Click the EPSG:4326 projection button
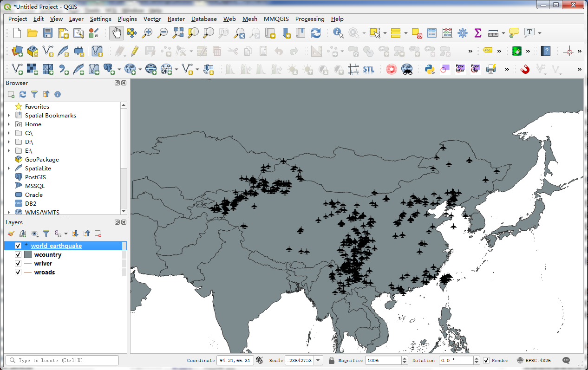The width and height of the screenshot is (588, 370). coord(534,360)
